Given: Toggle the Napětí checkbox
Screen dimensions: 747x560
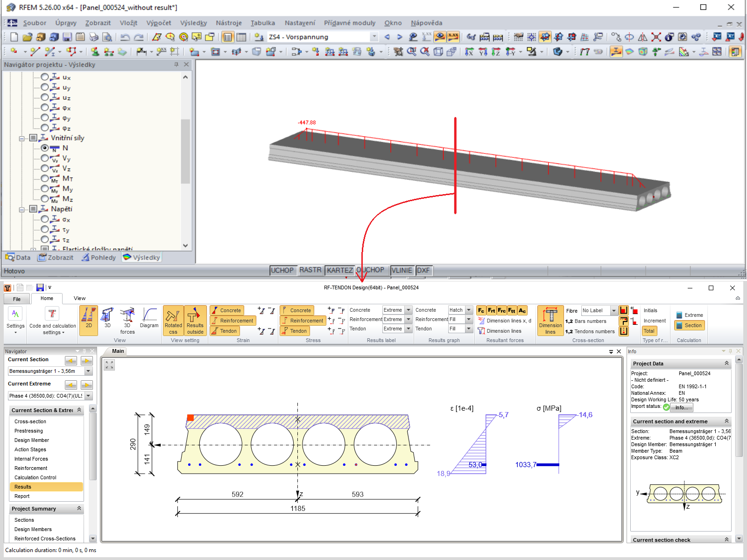Looking at the screenshot, I should 33,209.
